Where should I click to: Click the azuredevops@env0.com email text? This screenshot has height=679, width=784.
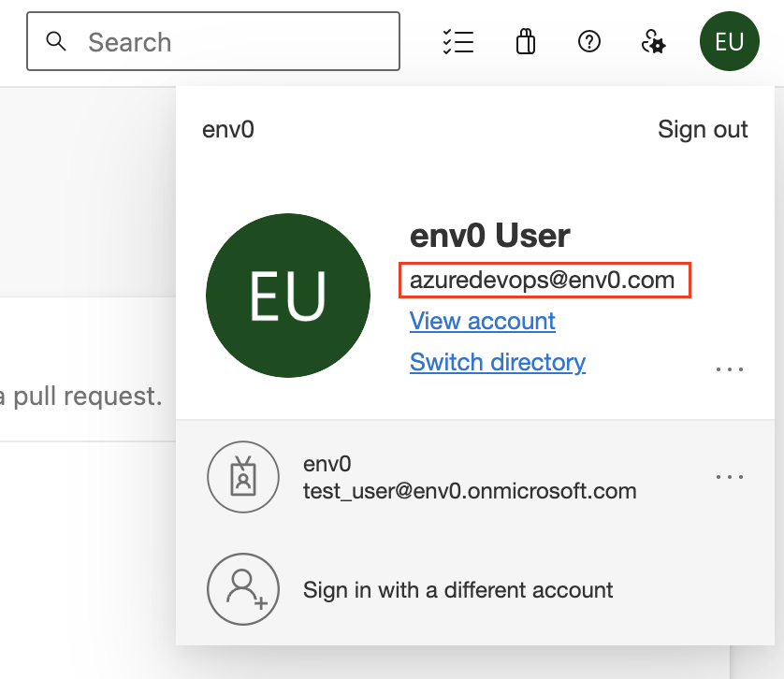[x=542, y=280]
